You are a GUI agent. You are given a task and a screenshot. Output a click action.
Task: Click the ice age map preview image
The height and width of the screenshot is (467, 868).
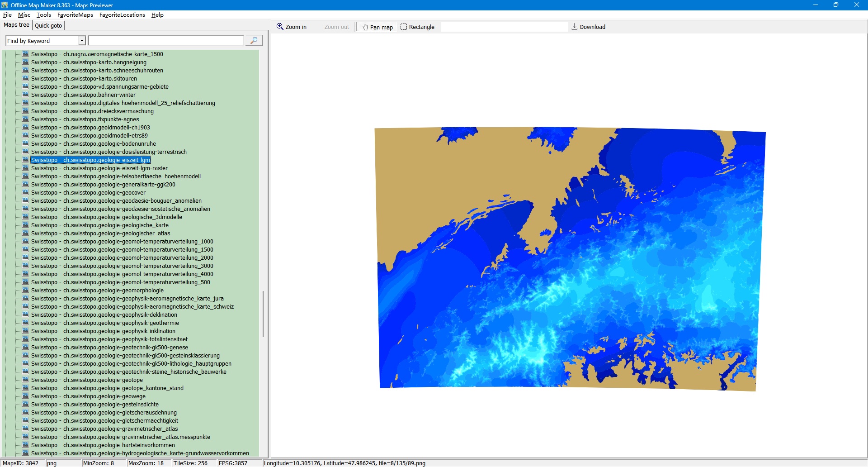click(570, 258)
